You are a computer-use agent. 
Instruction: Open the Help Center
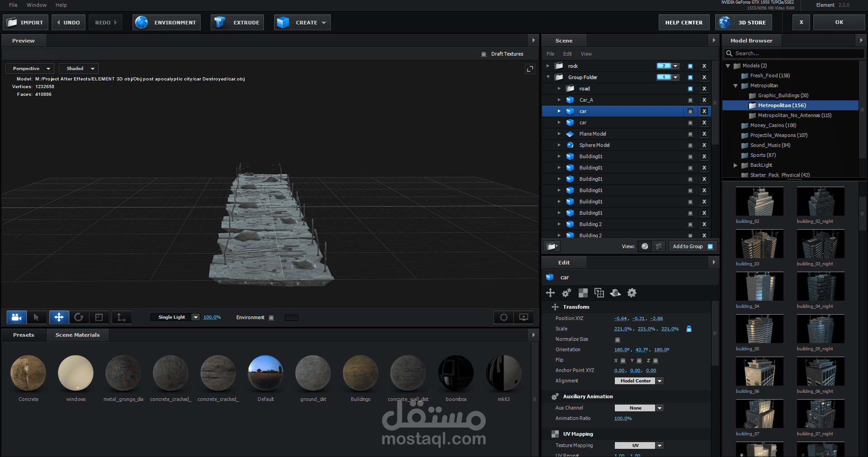coord(684,23)
